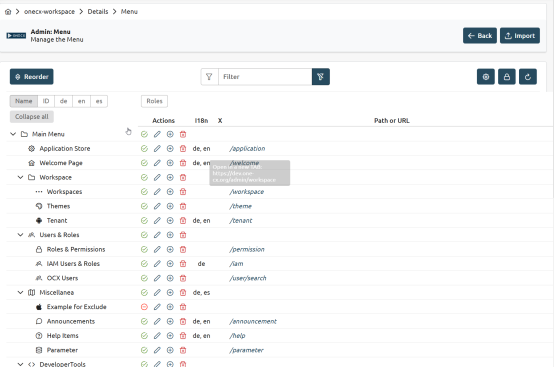Click the Reorder button
This screenshot has height=367, width=554.
pyautogui.click(x=31, y=77)
